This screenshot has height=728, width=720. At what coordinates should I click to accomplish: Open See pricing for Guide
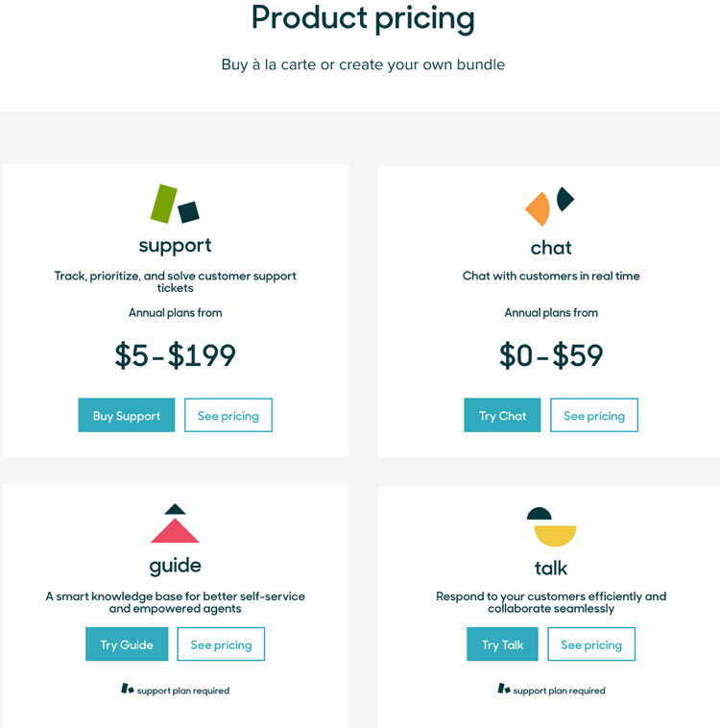(x=221, y=644)
